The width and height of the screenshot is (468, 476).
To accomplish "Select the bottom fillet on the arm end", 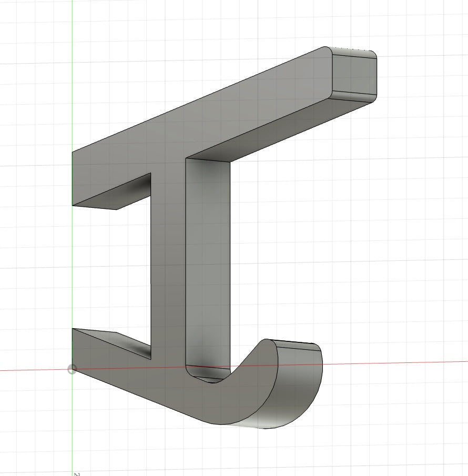I will (x=352, y=96).
